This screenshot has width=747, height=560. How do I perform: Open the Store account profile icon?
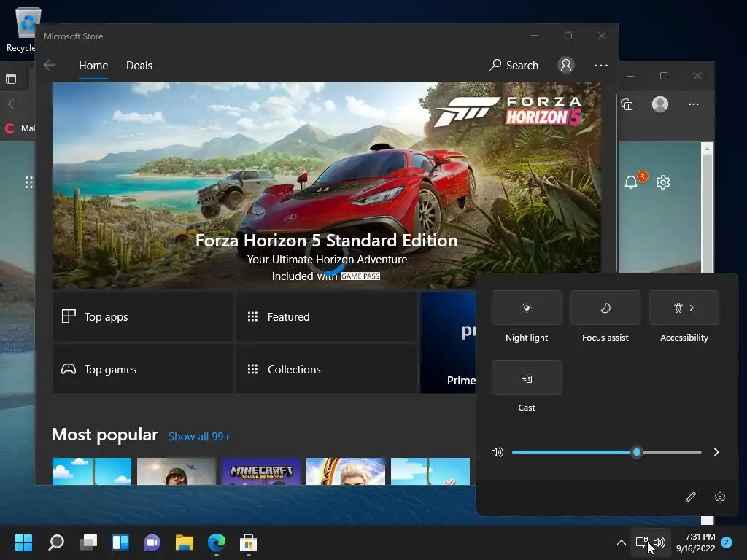click(566, 65)
